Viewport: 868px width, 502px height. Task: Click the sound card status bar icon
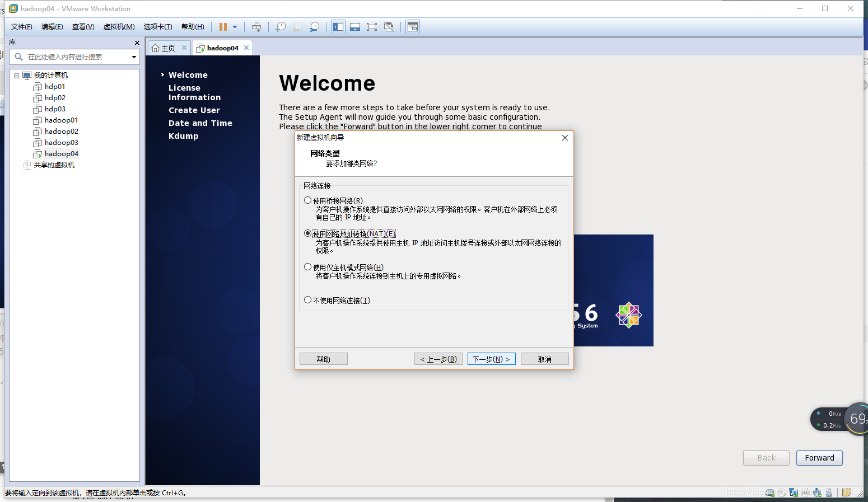pos(817,492)
